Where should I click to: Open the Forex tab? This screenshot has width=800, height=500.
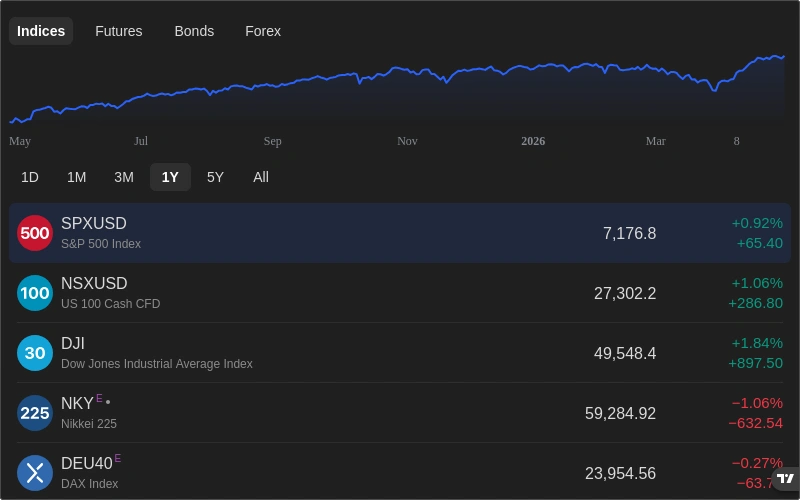pyautogui.click(x=263, y=31)
